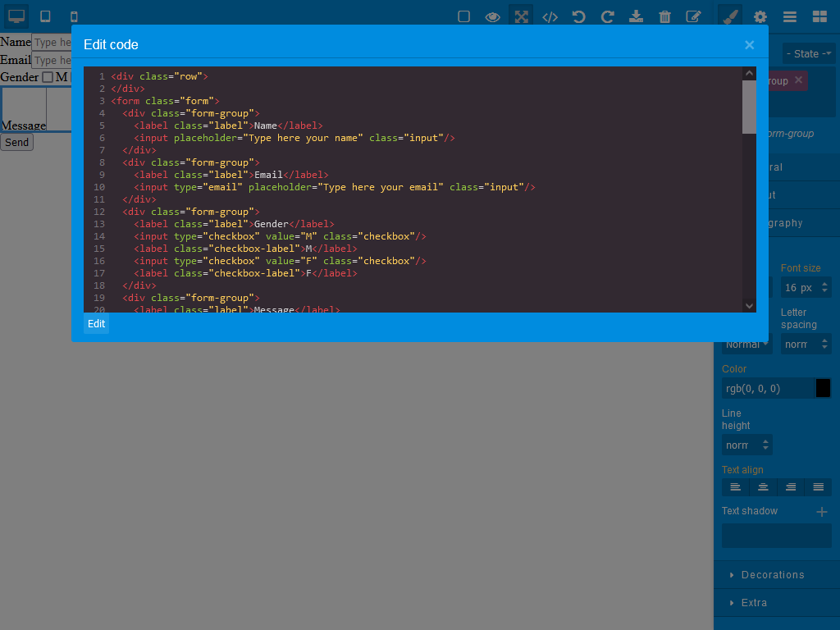Screen dimensions: 840x630
Task: Open the view code icon
Action: click(550, 17)
